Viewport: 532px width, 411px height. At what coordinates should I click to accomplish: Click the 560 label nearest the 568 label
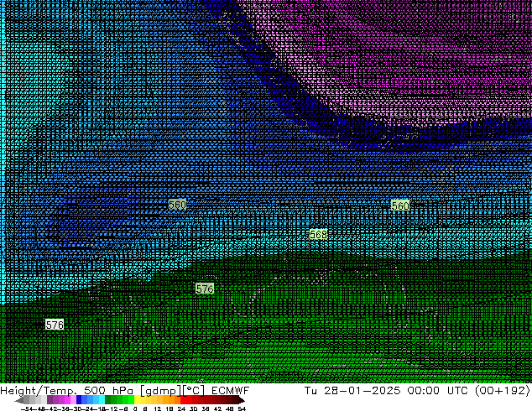tap(400, 205)
